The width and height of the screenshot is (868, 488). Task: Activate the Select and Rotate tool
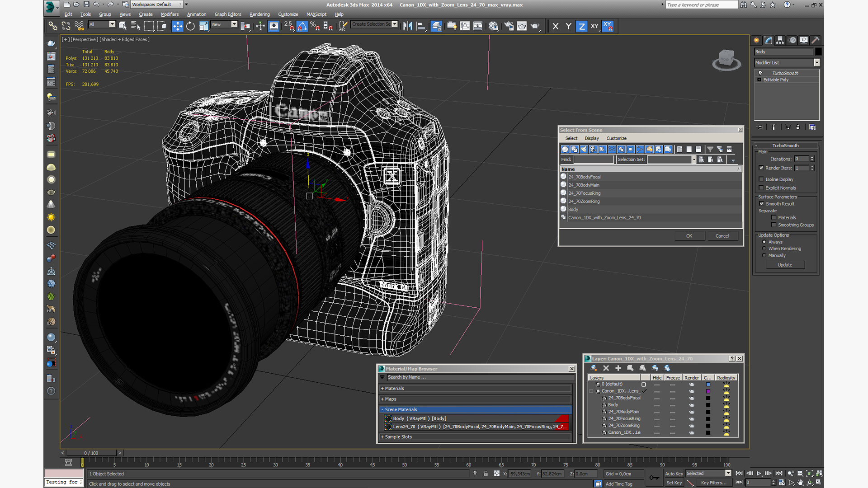point(190,26)
